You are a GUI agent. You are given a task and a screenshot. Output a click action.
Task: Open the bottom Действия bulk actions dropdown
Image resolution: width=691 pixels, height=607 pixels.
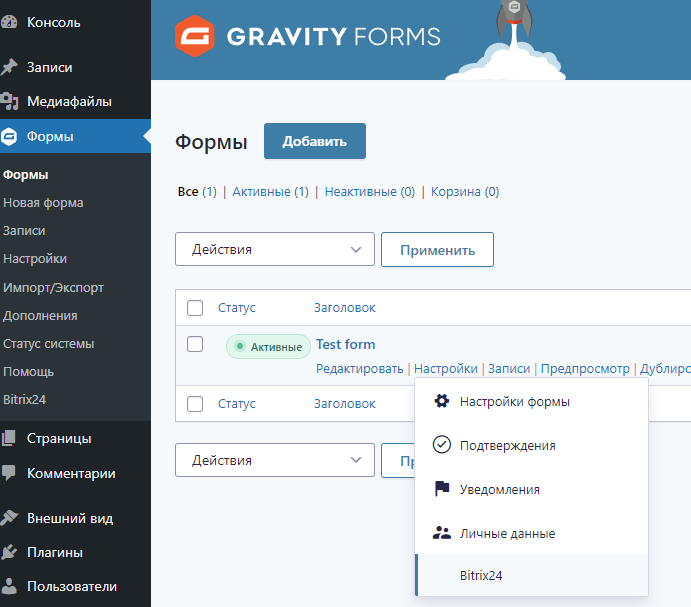click(275, 460)
